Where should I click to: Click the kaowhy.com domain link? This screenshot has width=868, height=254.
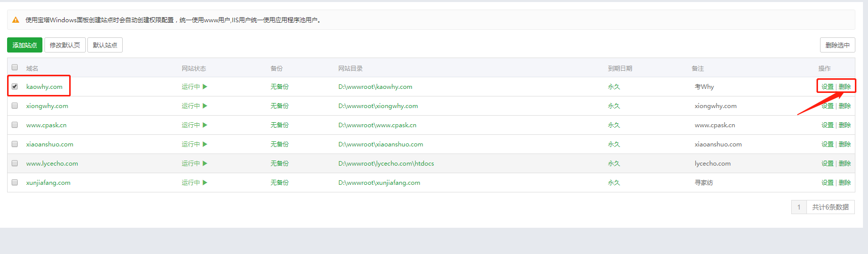point(44,87)
